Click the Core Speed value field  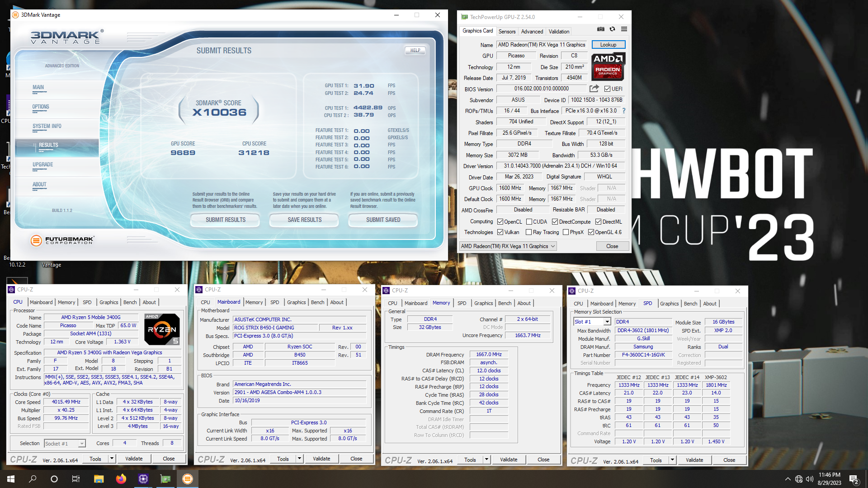click(x=66, y=402)
